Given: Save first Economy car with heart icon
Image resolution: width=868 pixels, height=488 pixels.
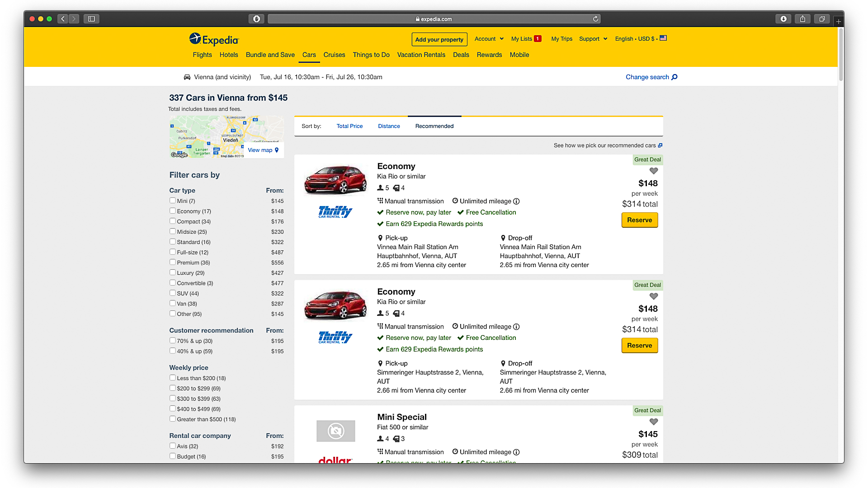Looking at the screenshot, I should point(654,171).
